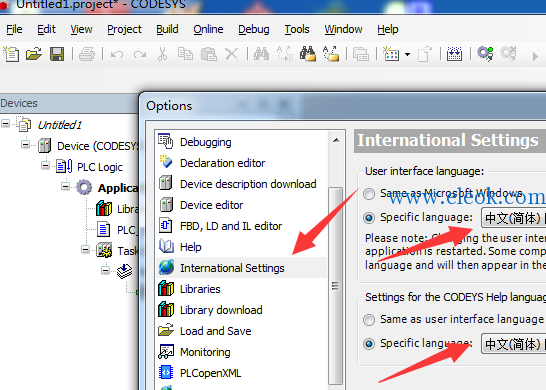Image resolution: width=546 pixels, height=390 pixels.
Task: Click the Devices panel header
Action: coord(69,103)
